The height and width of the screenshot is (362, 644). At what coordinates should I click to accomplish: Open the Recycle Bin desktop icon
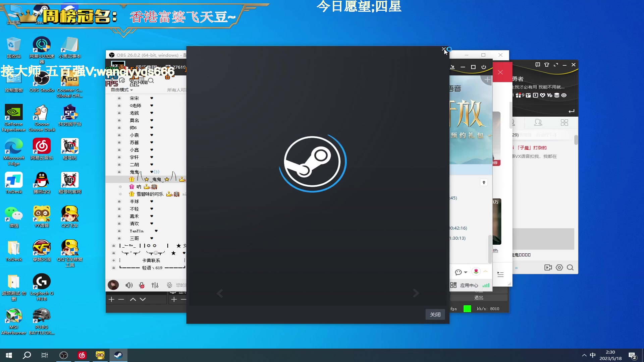click(x=13, y=47)
